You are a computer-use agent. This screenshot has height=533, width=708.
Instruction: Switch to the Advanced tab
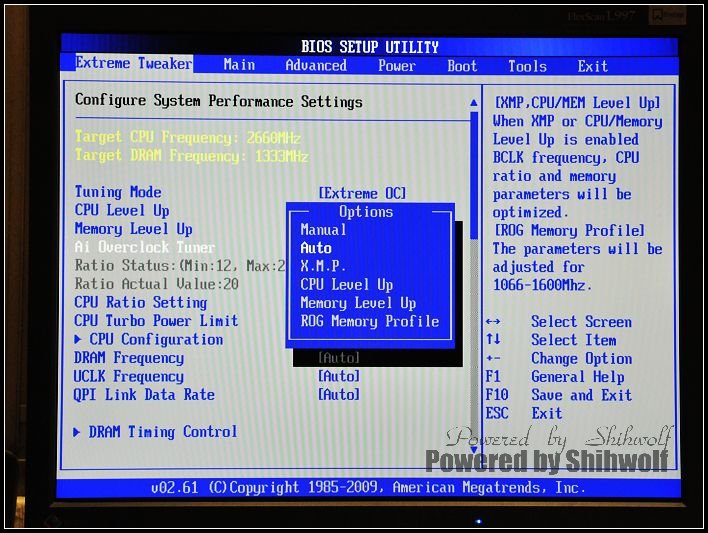point(316,65)
